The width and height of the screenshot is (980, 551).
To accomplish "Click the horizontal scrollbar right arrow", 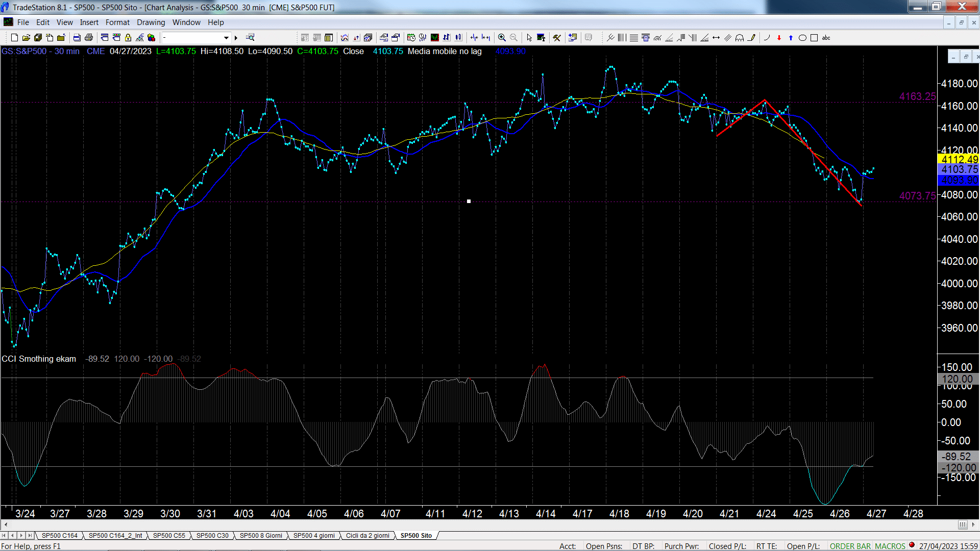I will pyautogui.click(x=973, y=524).
